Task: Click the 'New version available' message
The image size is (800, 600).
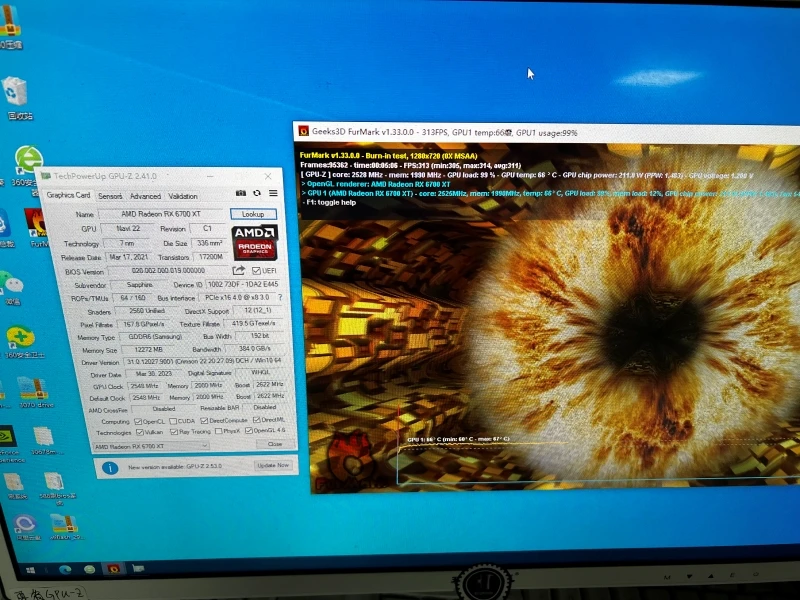Action: tap(175, 466)
